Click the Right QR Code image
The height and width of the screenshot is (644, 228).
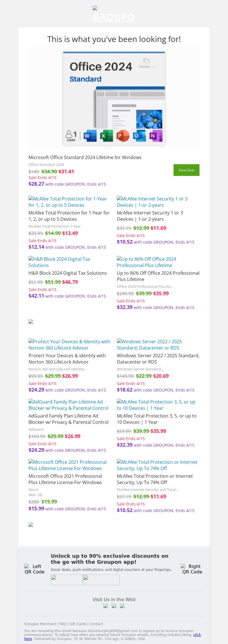192,569
